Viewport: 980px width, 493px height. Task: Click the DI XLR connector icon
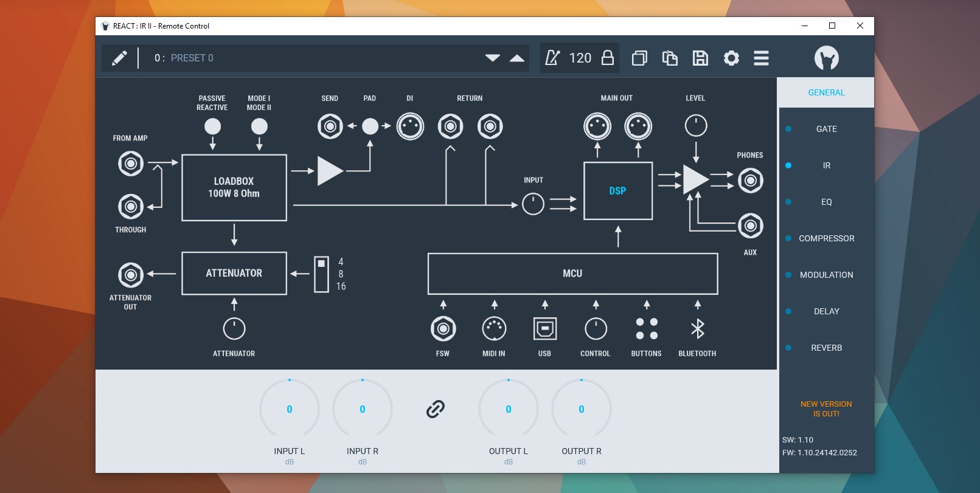[410, 126]
